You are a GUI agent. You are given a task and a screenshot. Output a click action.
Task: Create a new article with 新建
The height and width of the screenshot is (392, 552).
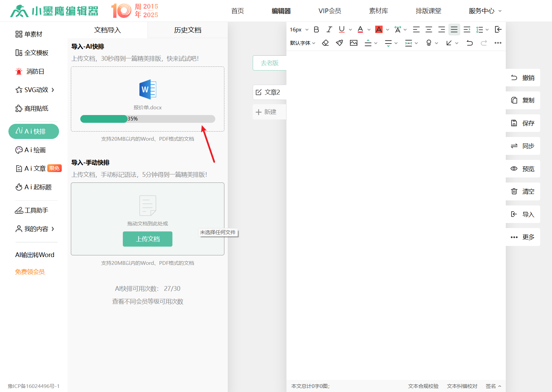(266, 112)
